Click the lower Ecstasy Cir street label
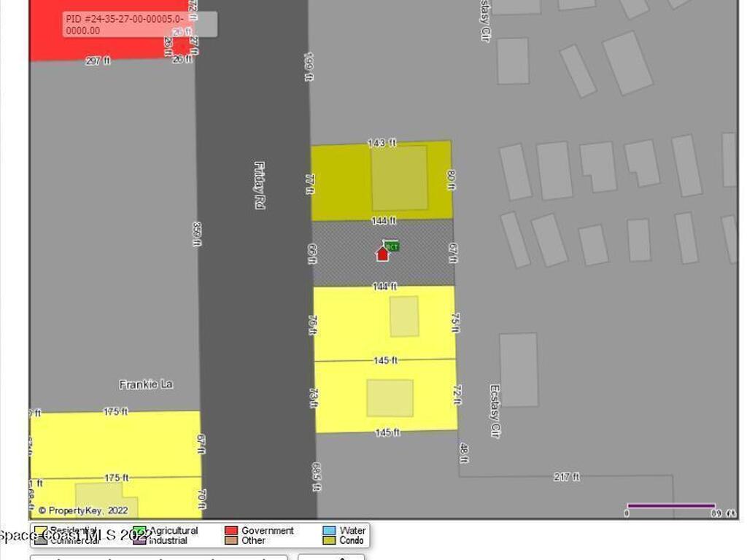Viewport: 747px width, 560px height. coord(495,411)
